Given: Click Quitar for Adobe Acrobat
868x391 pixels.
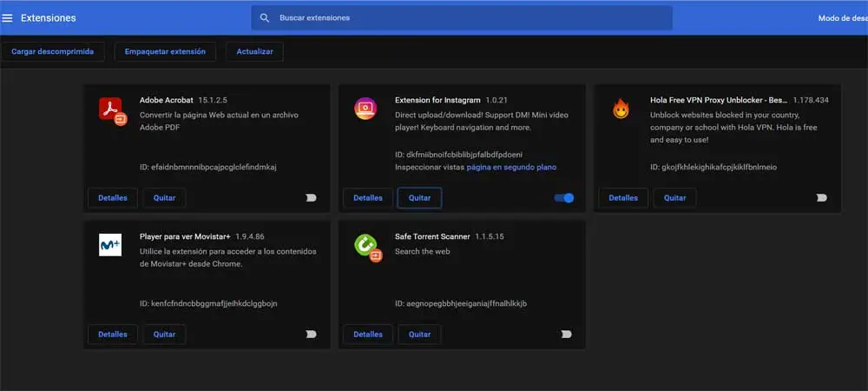Looking at the screenshot, I should click(164, 198).
